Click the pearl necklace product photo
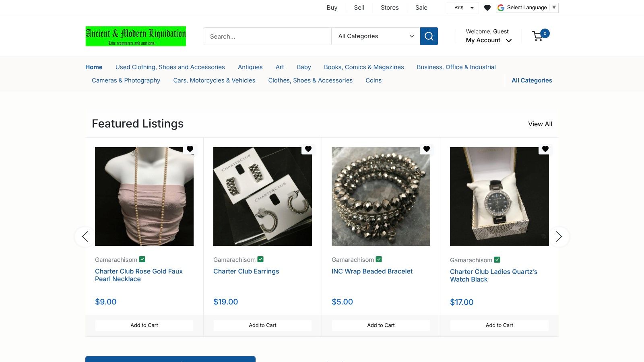The width and height of the screenshot is (644, 362). [x=144, y=196]
